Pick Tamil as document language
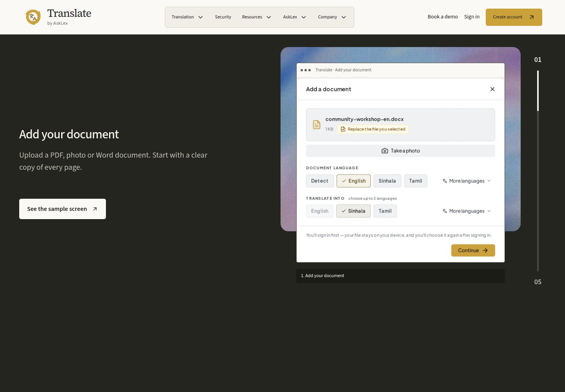 tap(416, 181)
